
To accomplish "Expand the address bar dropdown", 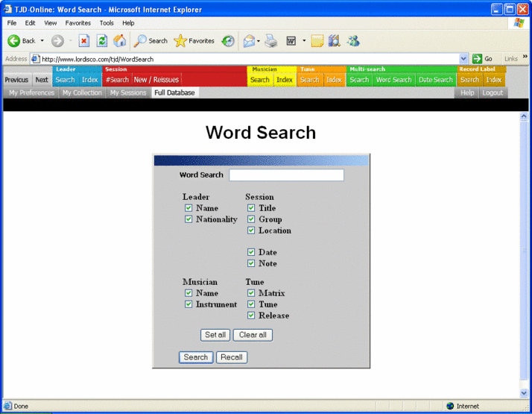I will click(463, 59).
